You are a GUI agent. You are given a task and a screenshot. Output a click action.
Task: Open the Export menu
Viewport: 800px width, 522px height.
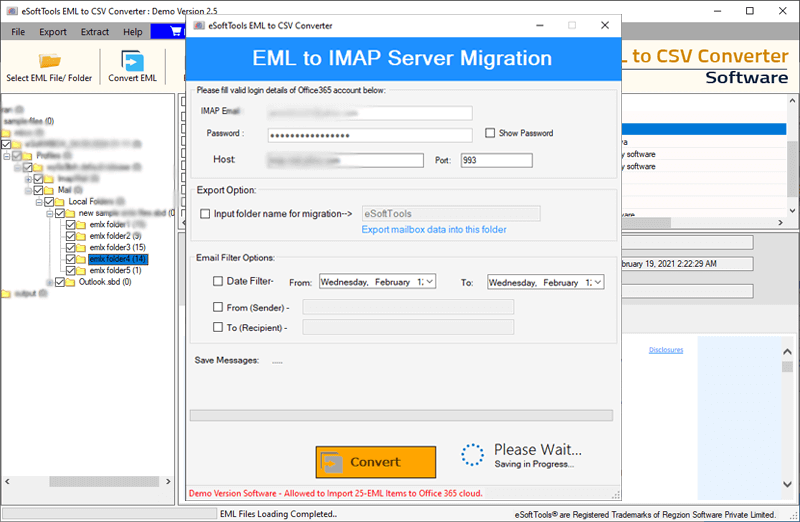(x=53, y=32)
